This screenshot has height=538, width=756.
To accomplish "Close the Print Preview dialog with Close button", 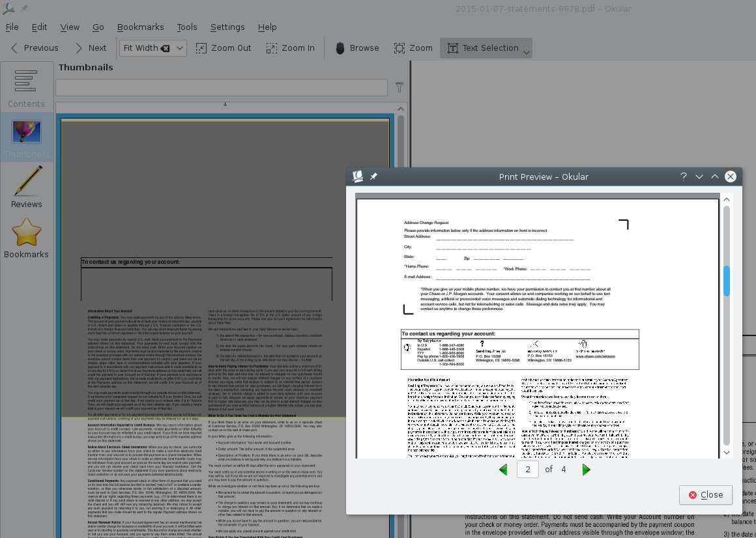I will pyautogui.click(x=705, y=494).
